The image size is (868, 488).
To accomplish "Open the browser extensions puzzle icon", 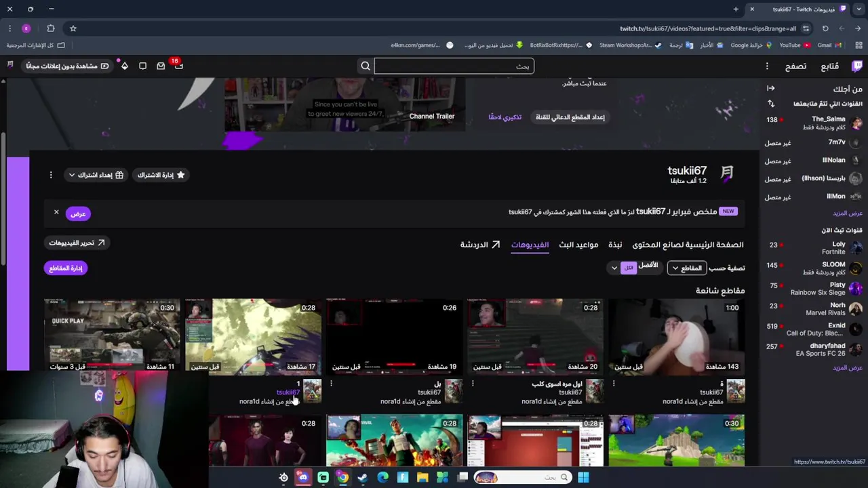I will coord(51,28).
